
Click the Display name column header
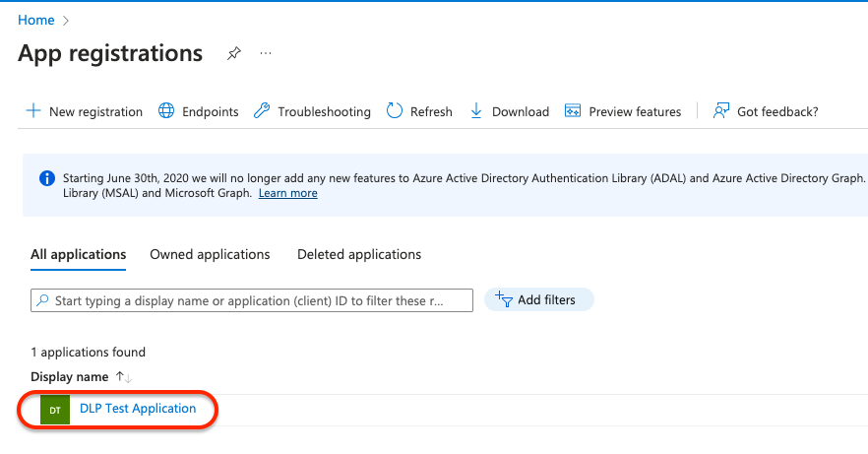69,377
